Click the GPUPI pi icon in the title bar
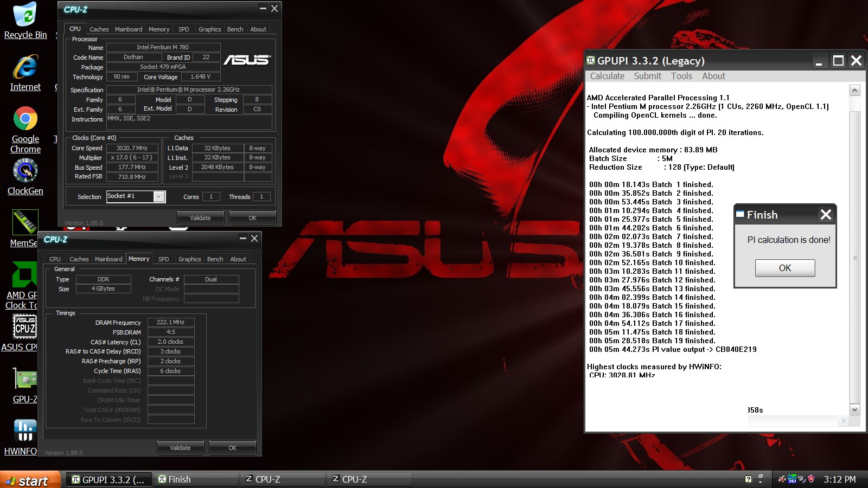868x488 pixels. point(591,60)
